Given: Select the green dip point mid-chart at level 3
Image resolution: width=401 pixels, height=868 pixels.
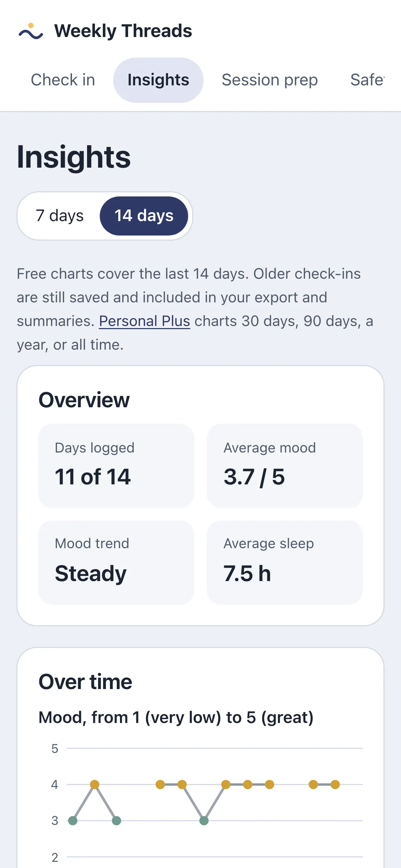Looking at the screenshot, I should point(204,821).
